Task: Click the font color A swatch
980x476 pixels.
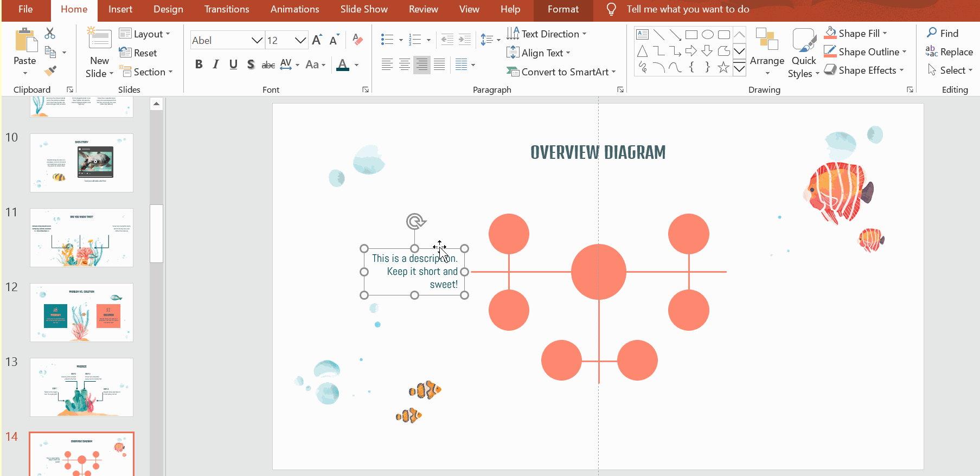Action: [343, 65]
